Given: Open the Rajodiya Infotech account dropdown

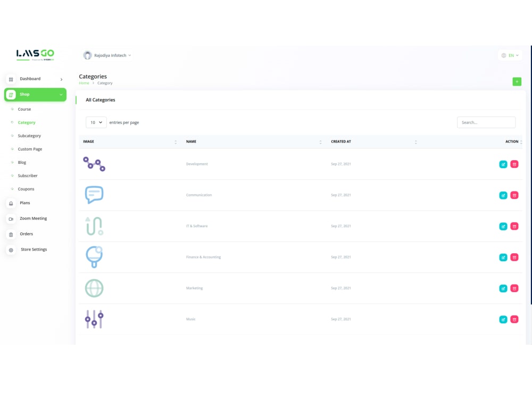Looking at the screenshot, I should (x=106, y=55).
